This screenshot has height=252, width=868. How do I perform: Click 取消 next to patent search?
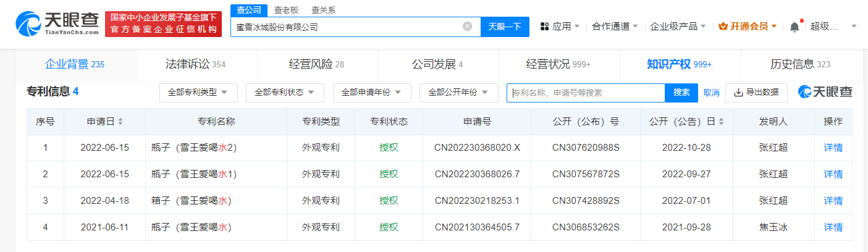pyautogui.click(x=711, y=93)
